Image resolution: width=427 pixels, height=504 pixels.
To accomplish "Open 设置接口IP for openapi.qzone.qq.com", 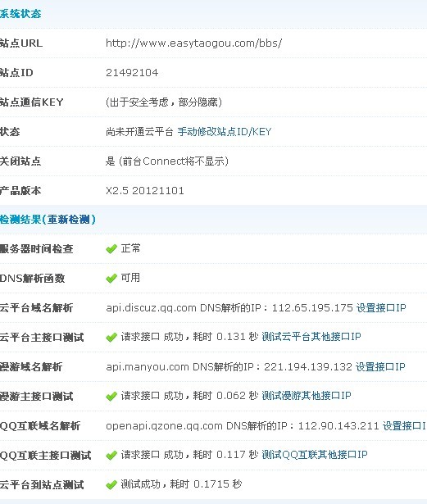I will click(x=405, y=426).
